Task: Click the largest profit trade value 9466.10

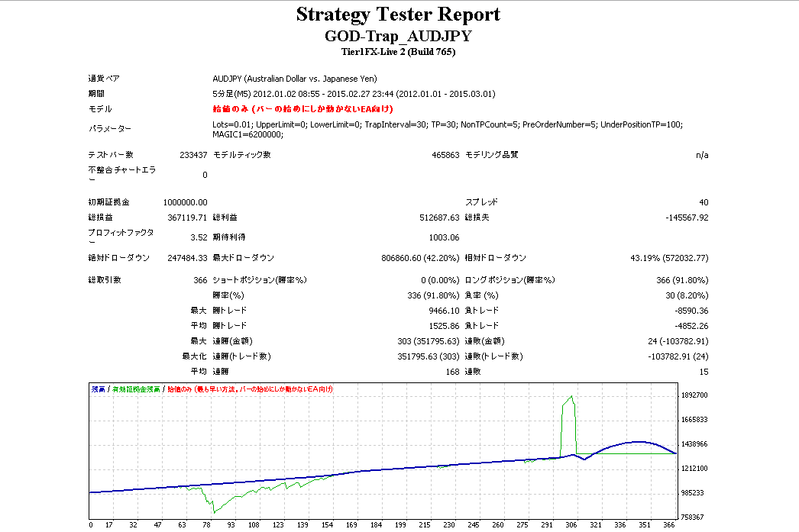Action: (444, 311)
